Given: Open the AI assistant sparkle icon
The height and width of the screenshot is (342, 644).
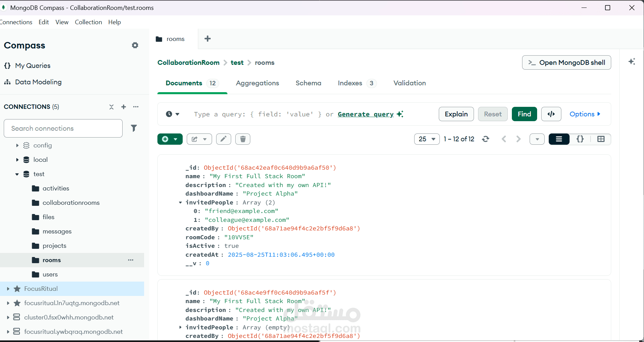Looking at the screenshot, I should pyautogui.click(x=632, y=62).
